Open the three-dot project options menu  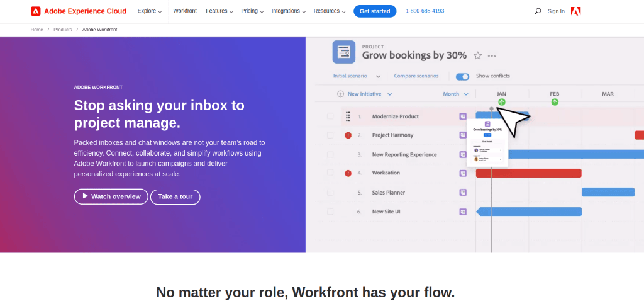point(492,56)
